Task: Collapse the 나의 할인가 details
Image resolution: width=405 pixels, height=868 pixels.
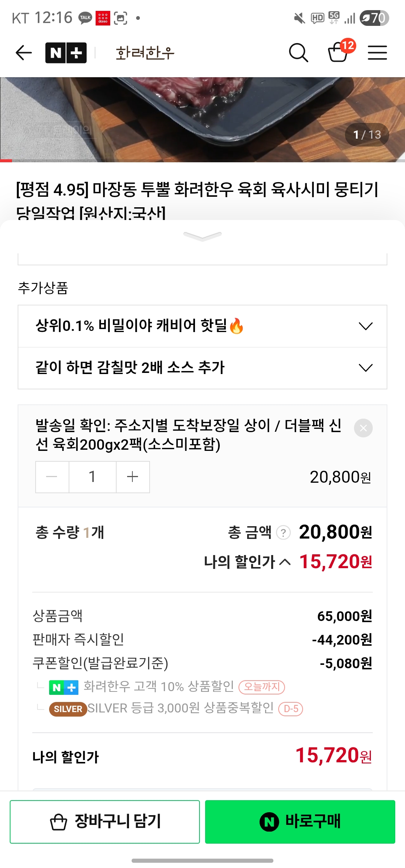Action: (285, 562)
